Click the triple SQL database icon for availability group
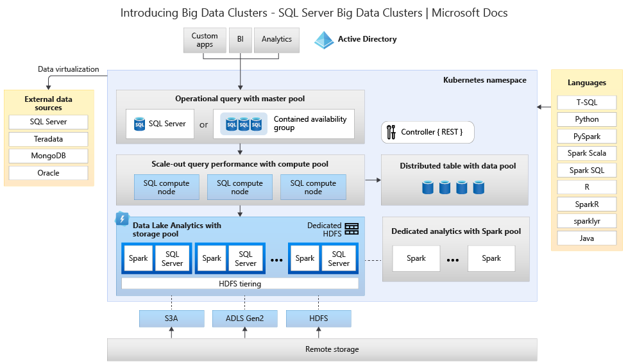The image size is (628, 364). 244,124
